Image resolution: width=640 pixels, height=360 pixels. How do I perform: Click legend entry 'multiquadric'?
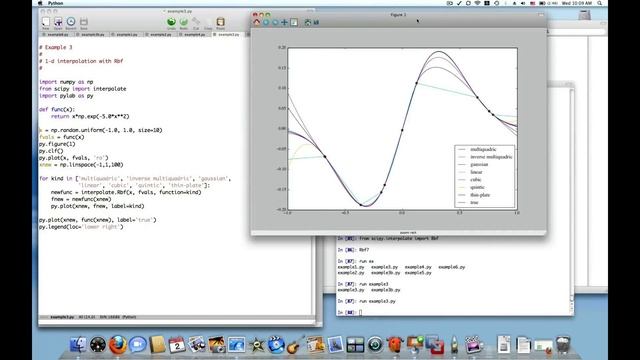[483, 149]
